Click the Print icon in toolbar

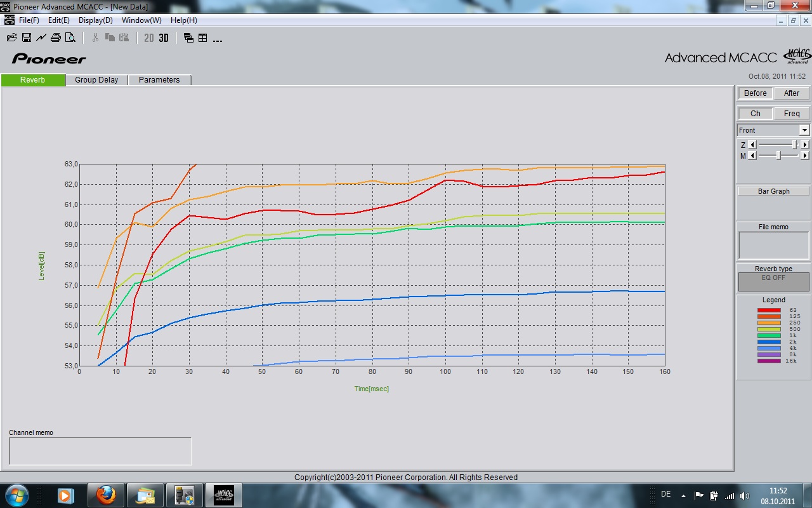pos(55,37)
